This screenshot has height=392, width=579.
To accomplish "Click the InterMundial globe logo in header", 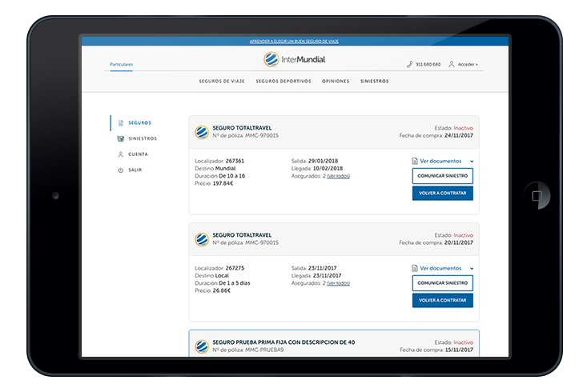I will coord(271,59).
